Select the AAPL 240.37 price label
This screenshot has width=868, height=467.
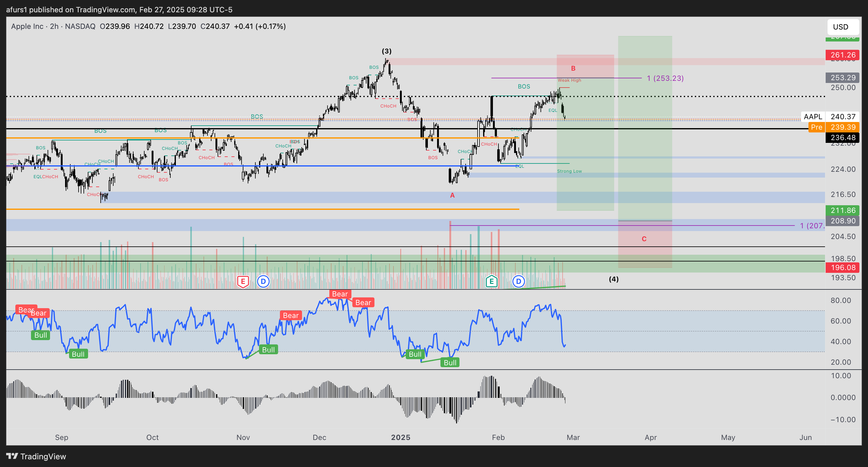[830, 117]
